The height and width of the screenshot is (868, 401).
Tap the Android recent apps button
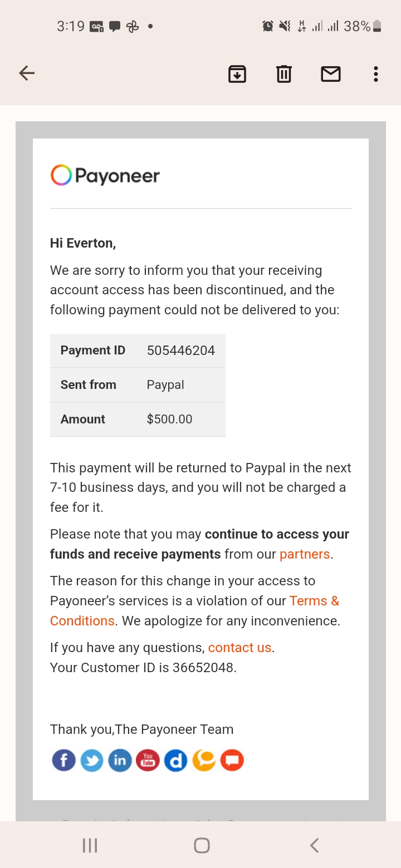click(x=90, y=846)
